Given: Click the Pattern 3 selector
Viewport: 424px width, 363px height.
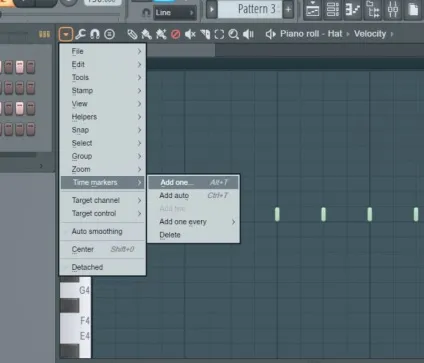Looking at the screenshot, I should pyautogui.click(x=250, y=9).
